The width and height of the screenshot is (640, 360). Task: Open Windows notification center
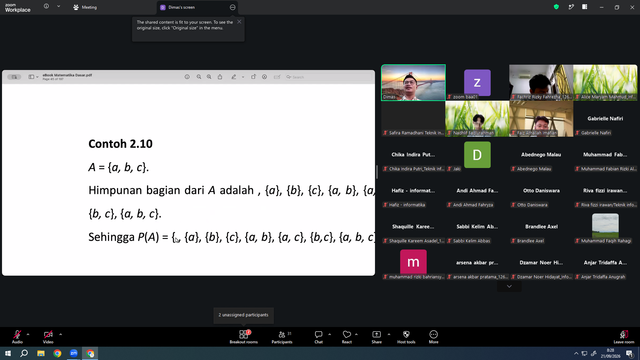[629, 353]
